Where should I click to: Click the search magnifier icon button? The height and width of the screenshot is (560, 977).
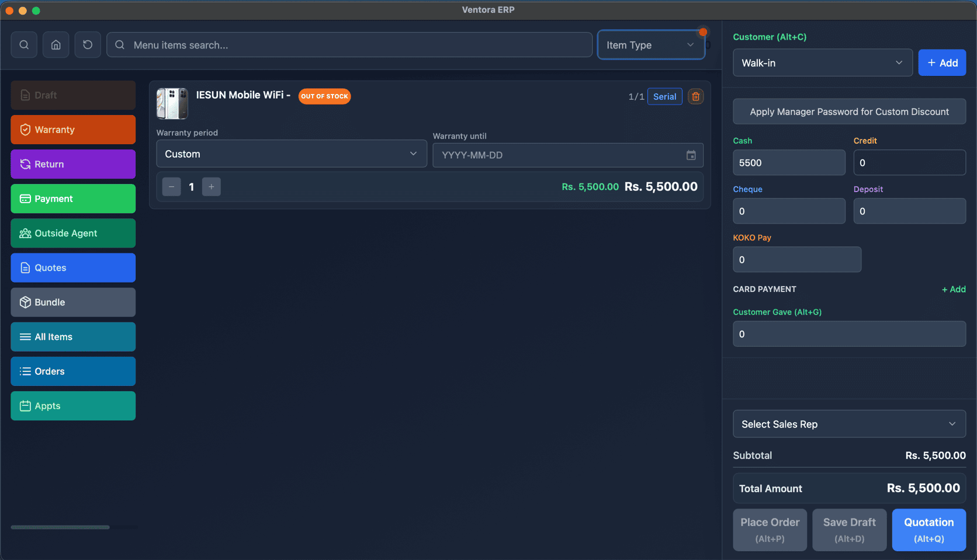click(x=24, y=45)
